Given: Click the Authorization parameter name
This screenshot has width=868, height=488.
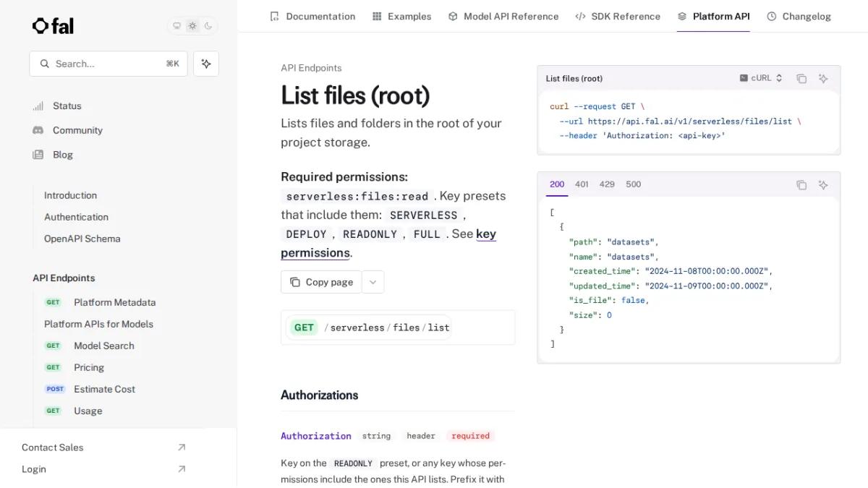Looking at the screenshot, I should tap(316, 436).
